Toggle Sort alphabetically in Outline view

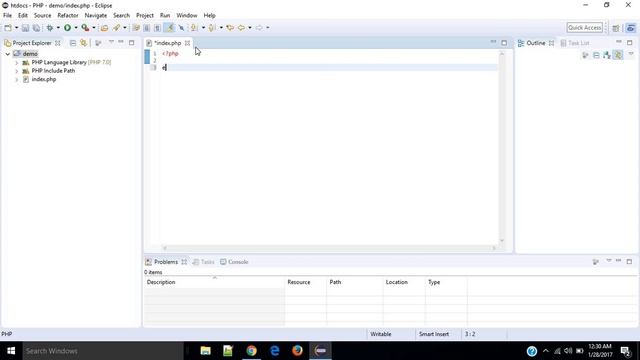[607, 55]
